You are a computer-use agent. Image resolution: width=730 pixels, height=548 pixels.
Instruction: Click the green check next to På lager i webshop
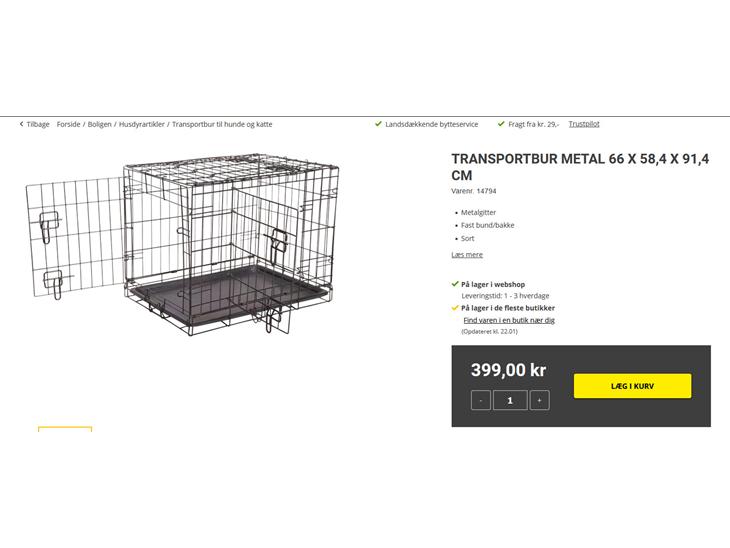(455, 284)
